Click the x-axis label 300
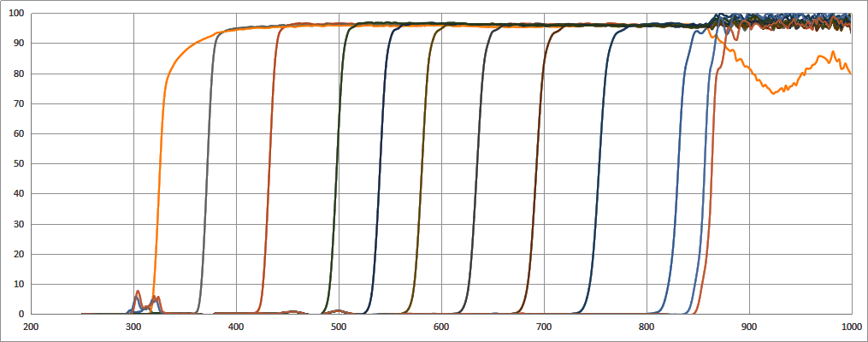Screen dimensions: 868x342 click(x=133, y=327)
